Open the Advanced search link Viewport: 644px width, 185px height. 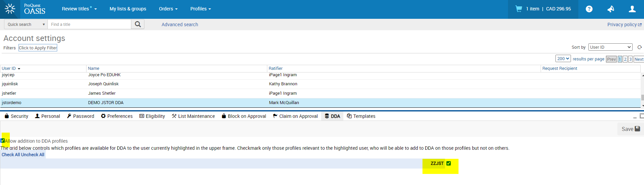point(180,25)
